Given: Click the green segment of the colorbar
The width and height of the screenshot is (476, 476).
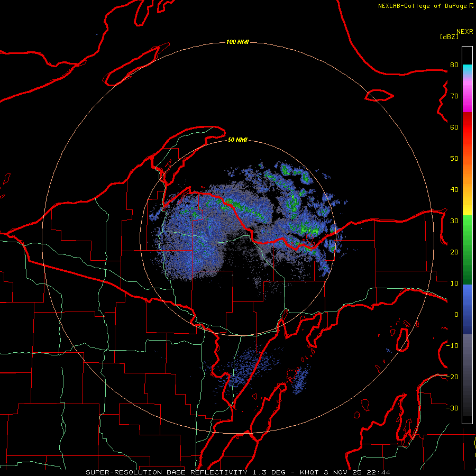Looking at the screenshot, I should click(467, 250).
